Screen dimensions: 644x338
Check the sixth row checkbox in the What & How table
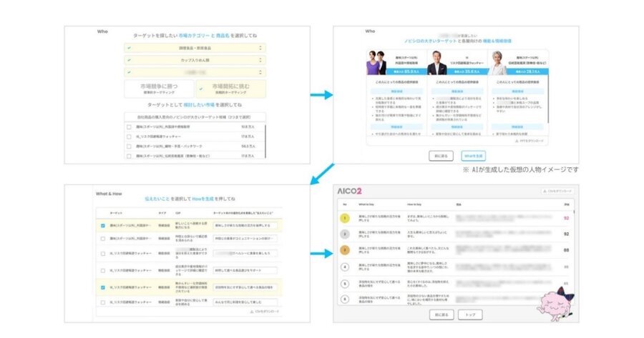coord(102,302)
